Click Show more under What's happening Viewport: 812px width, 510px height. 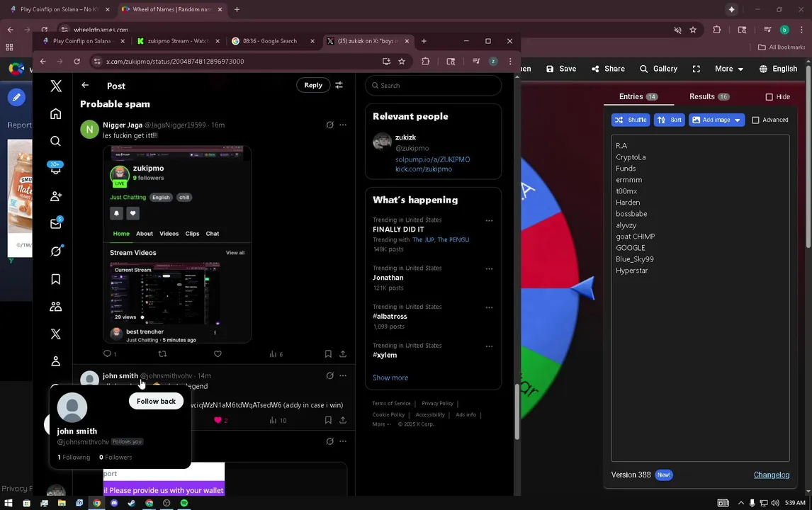390,378
